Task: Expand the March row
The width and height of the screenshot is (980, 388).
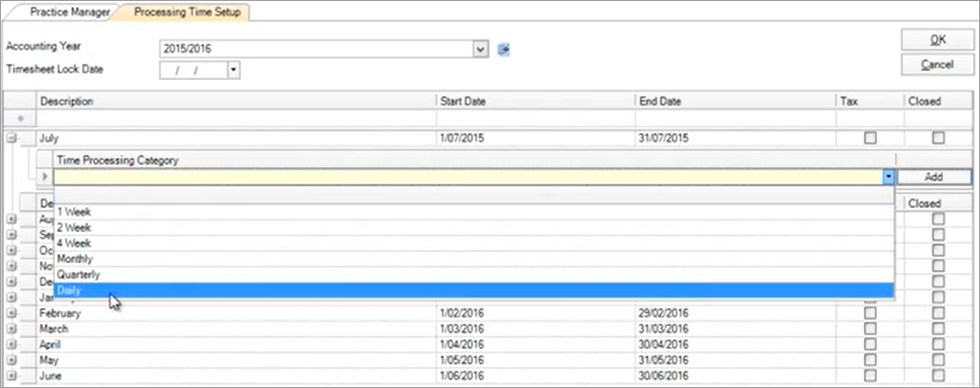Action: pyautogui.click(x=11, y=329)
